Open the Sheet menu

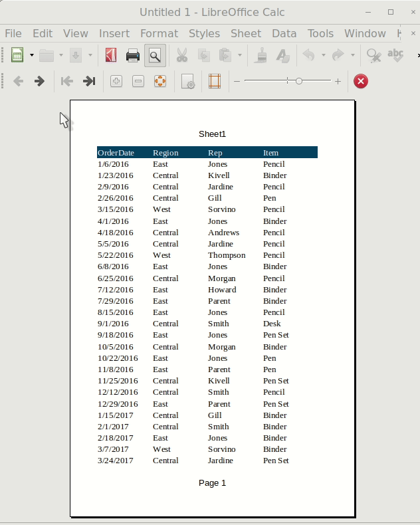(x=245, y=33)
